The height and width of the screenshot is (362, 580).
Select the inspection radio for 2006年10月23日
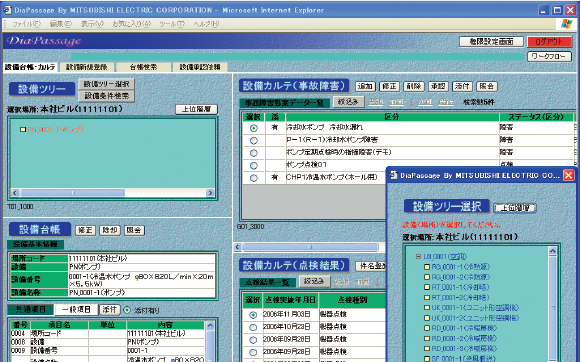pyautogui.click(x=253, y=327)
